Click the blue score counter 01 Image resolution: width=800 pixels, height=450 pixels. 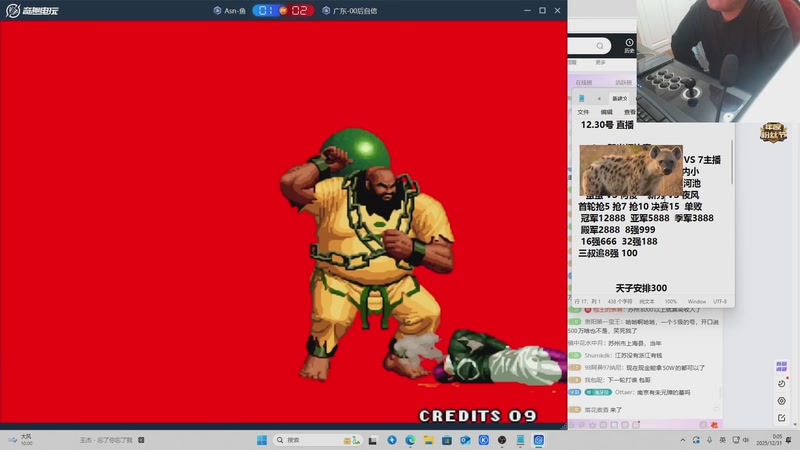266,11
